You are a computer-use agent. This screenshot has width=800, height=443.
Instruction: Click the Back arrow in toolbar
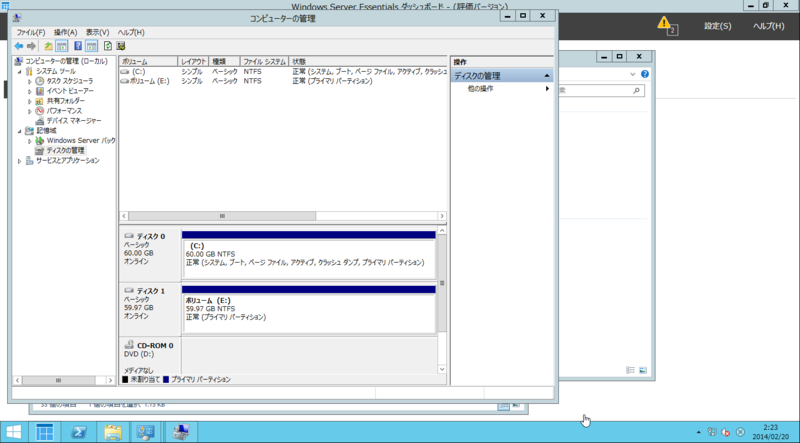19,46
